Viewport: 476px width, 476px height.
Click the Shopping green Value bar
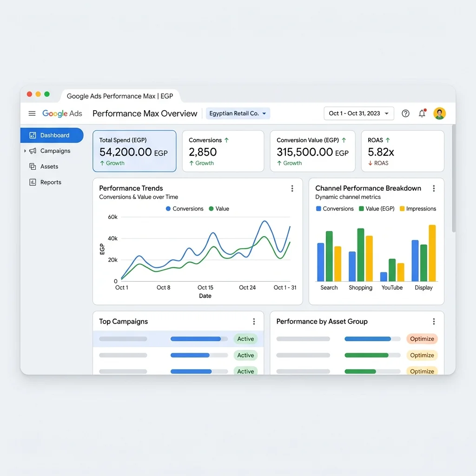click(x=361, y=255)
